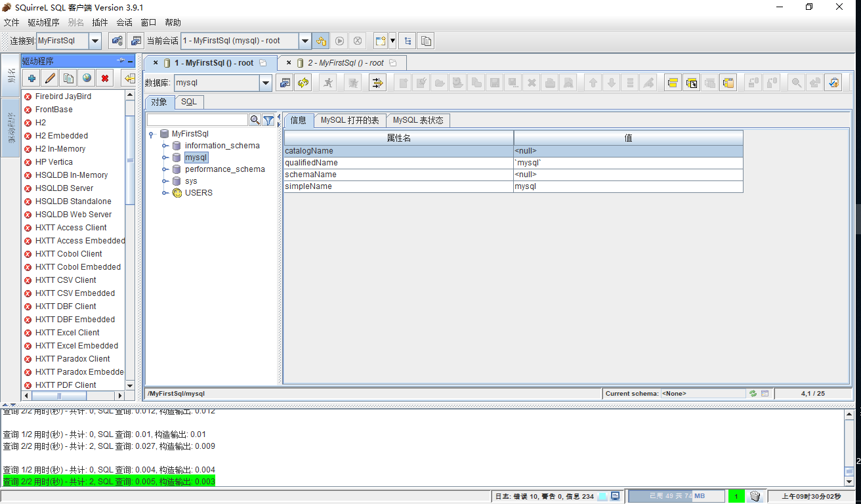Screen dimensions: 861x504
Task: Click the 别名 vertical side tab
Action: point(10,75)
